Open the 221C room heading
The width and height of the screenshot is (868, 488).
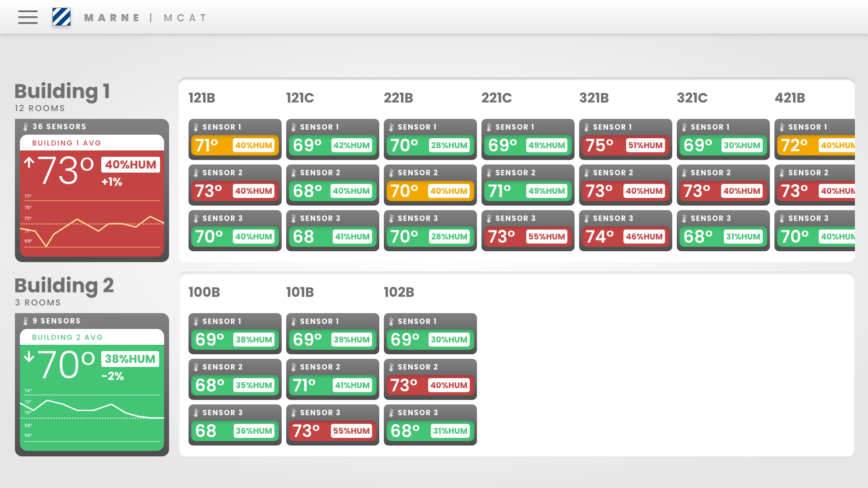[496, 98]
